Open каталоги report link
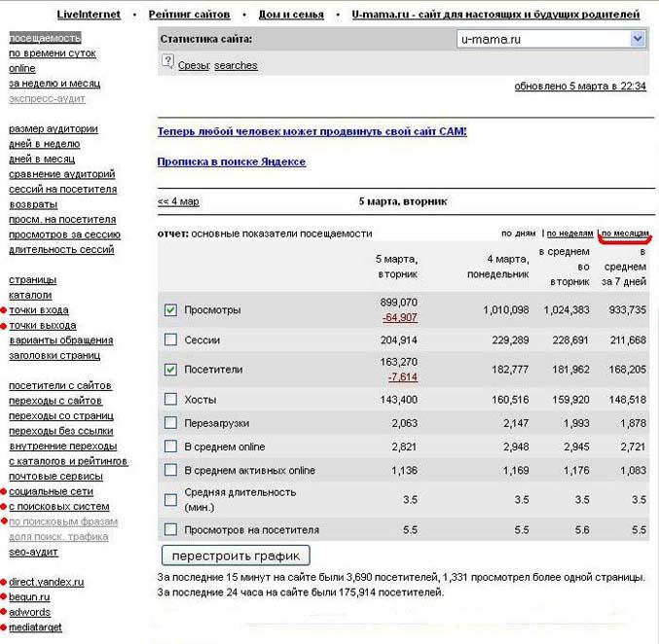Screen dimensions: 659x644 pyautogui.click(x=30, y=295)
